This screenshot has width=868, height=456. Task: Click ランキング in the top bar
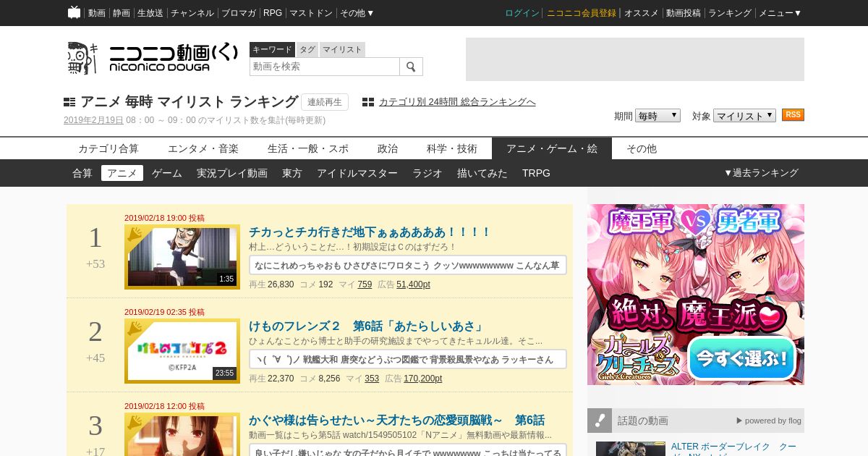tap(730, 13)
